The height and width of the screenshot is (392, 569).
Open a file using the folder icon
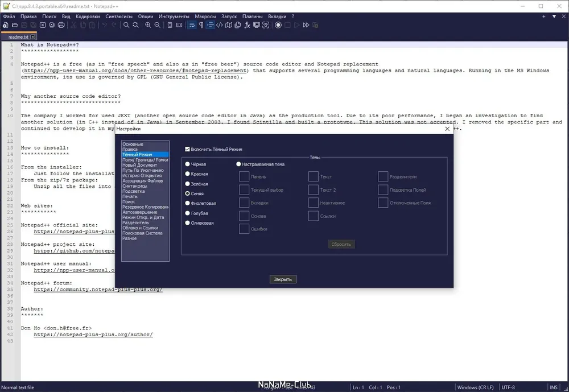pos(15,25)
